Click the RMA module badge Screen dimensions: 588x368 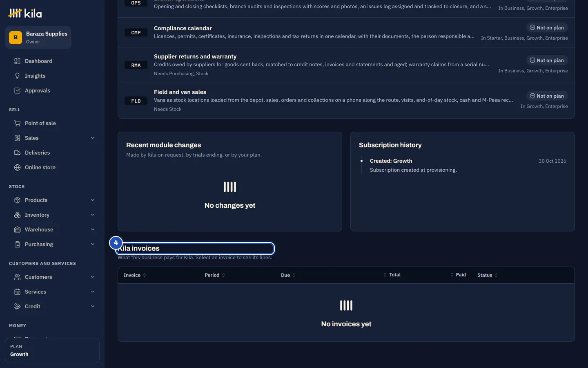136,65
